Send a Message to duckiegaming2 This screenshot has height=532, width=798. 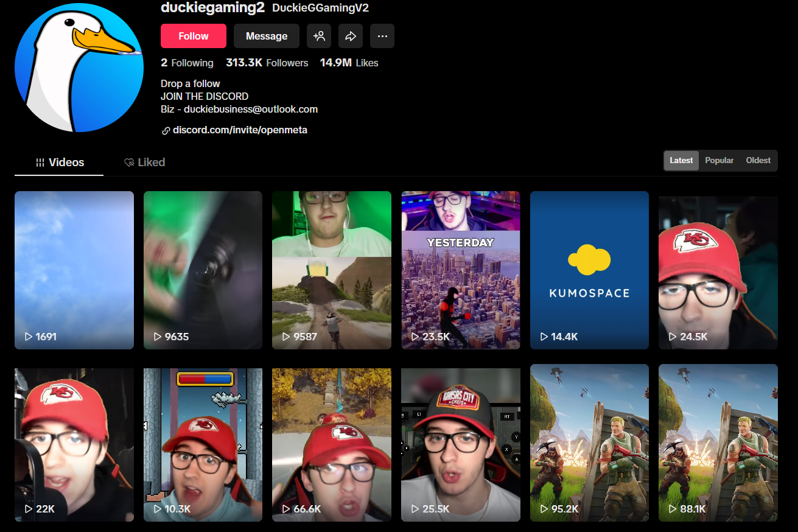[x=266, y=36]
